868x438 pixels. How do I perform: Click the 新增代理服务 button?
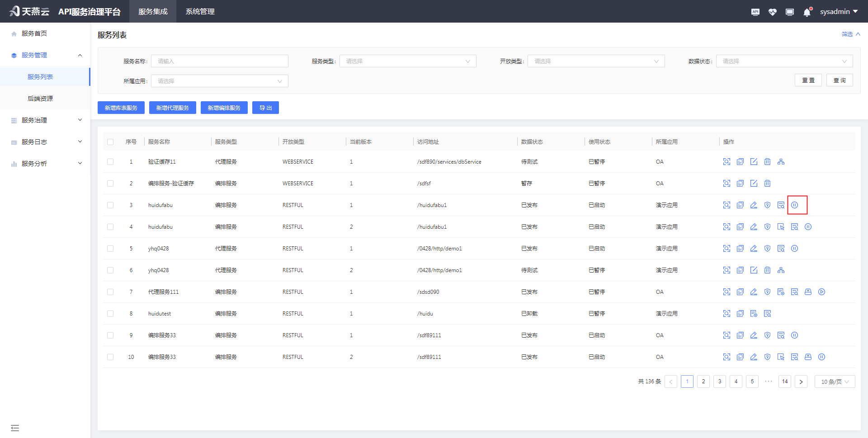pos(172,108)
